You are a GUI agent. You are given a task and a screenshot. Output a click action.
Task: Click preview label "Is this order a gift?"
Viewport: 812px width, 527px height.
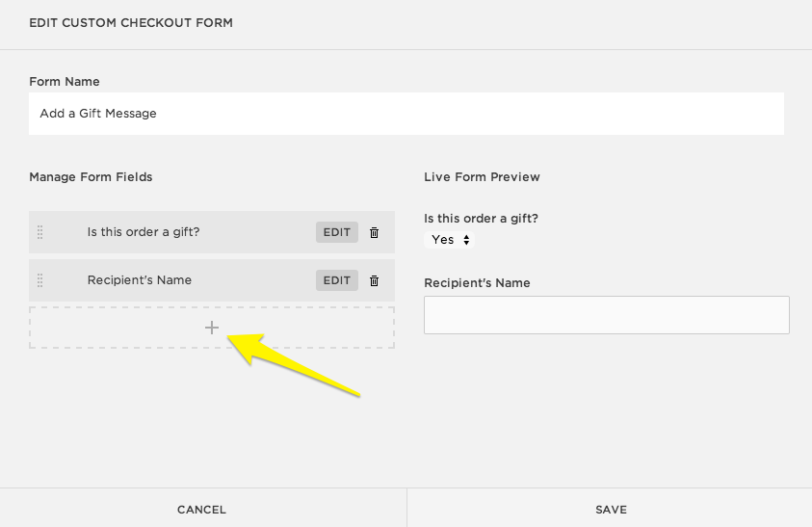point(481,219)
